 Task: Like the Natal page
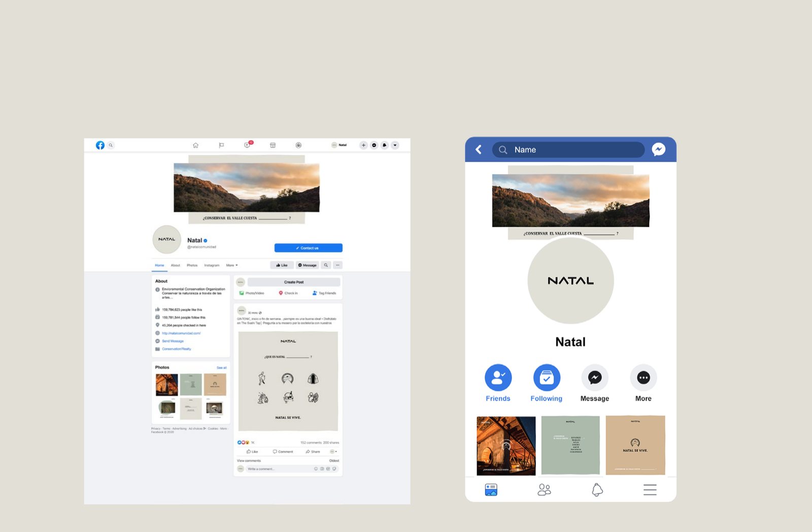[x=282, y=265]
